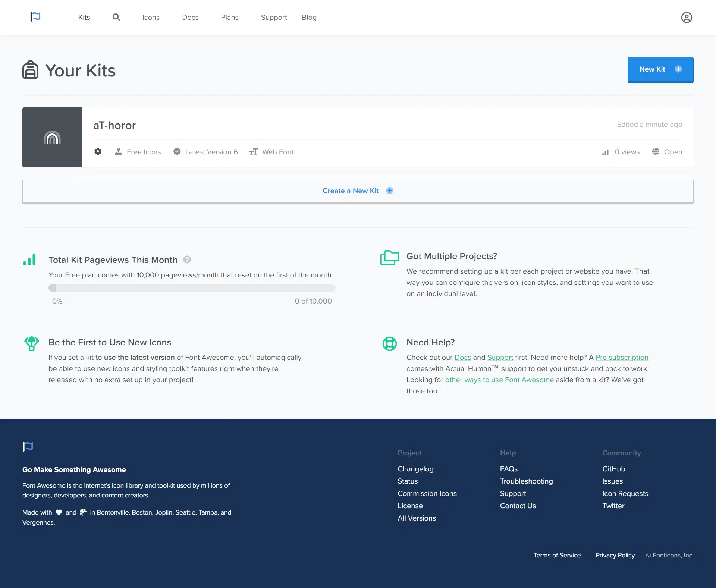Click the Open link for aT-horor kit
Image resolution: width=716 pixels, height=588 pixels.
pyautogui.click(x=673, y=152)
